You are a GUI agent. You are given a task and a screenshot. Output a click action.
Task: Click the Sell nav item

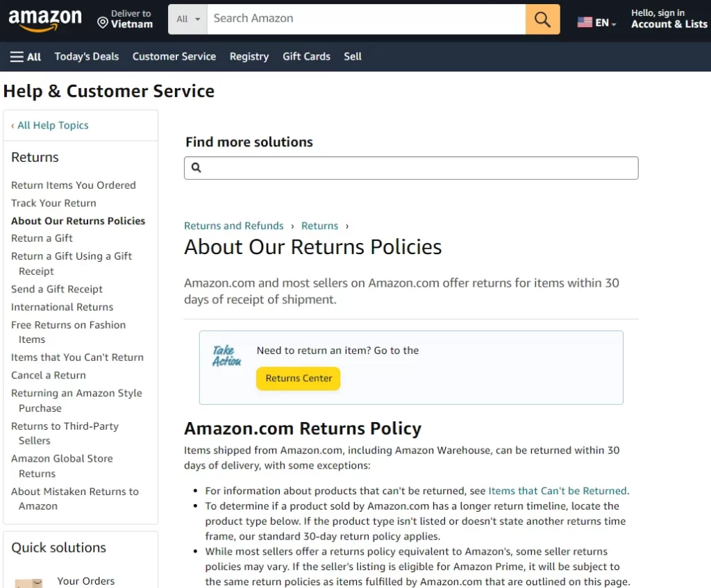352,57
